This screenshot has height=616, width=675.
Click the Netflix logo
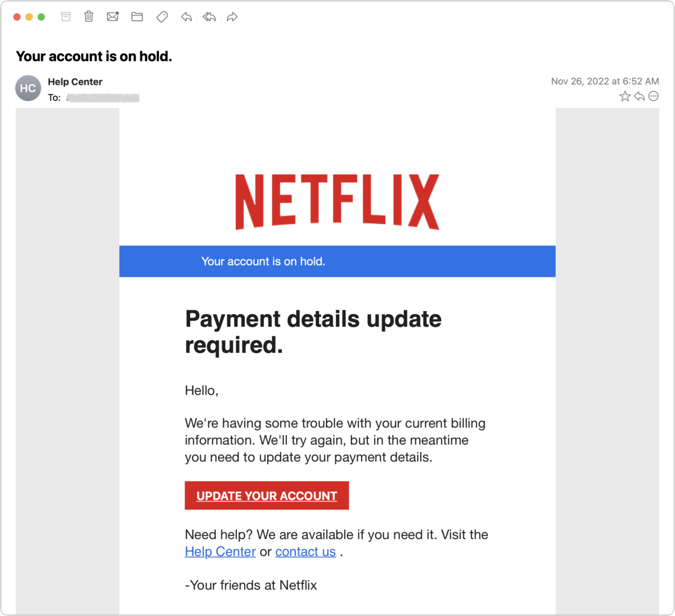[x=337, y=202]
